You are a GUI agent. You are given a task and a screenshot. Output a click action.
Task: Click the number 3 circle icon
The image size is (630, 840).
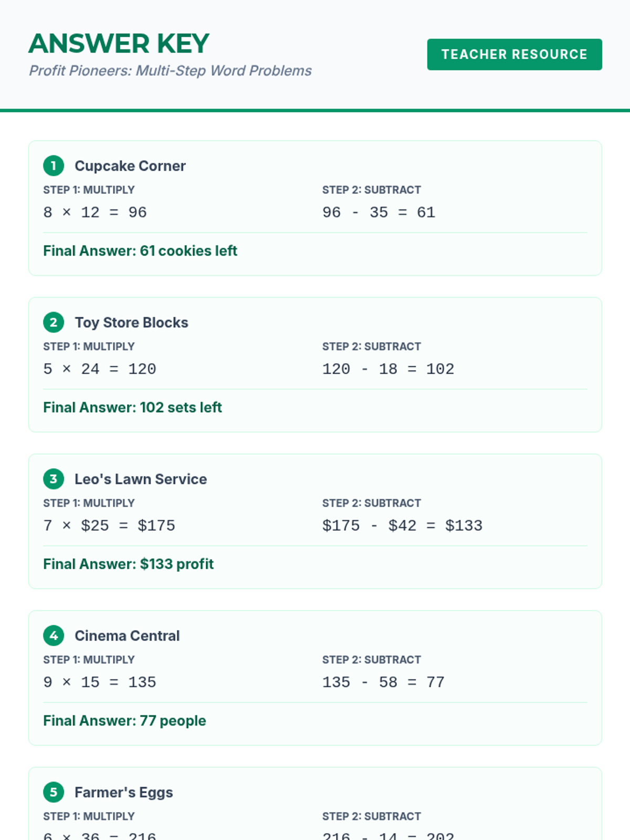pyautogui.click(x=54, y=479)
